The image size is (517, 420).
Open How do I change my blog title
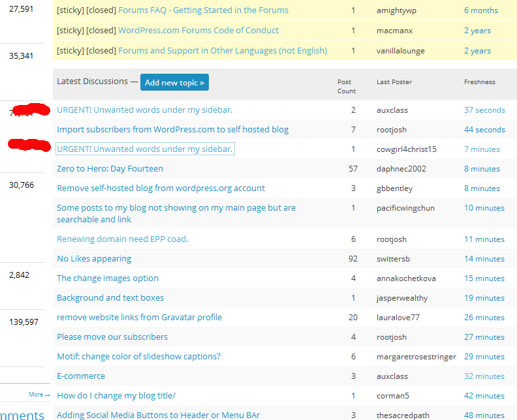116,395
